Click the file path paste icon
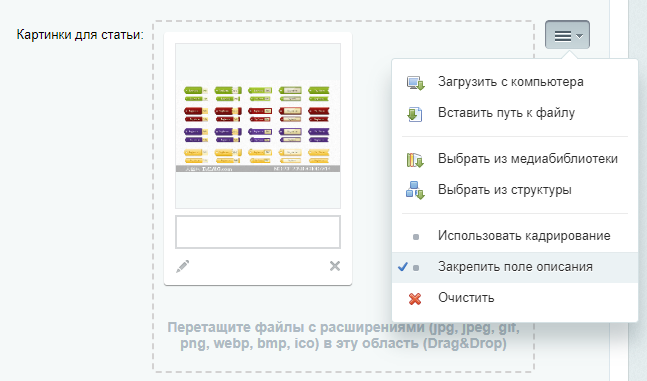 415,114
